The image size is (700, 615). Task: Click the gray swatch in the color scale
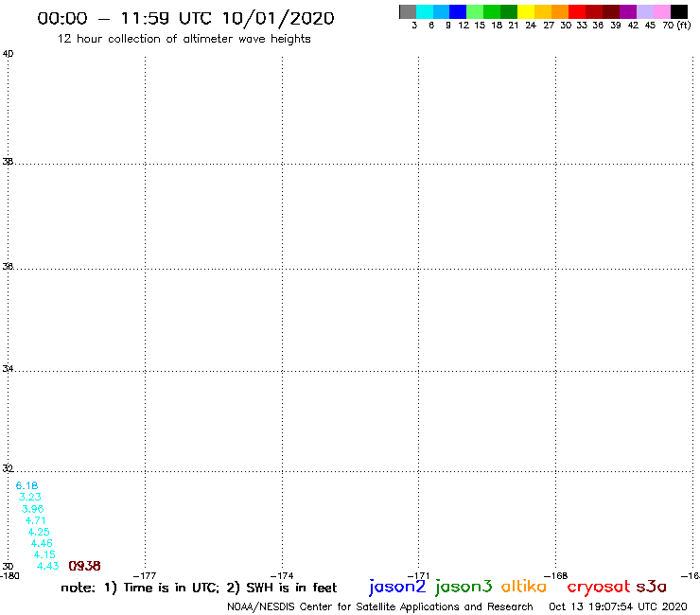coord(408,12)
